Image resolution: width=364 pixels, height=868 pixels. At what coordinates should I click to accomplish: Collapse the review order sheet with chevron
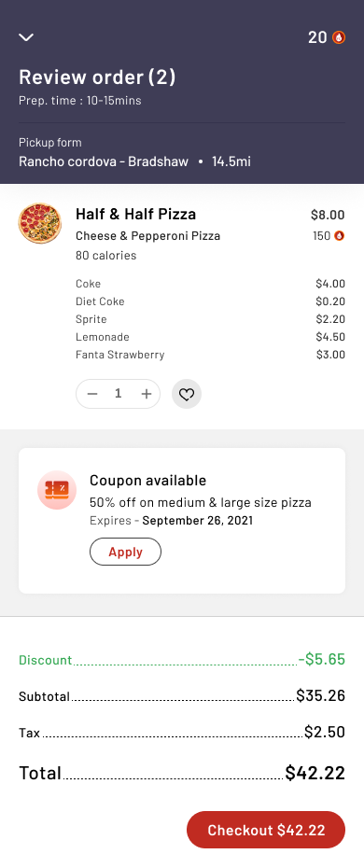click(x=26, y=37)
